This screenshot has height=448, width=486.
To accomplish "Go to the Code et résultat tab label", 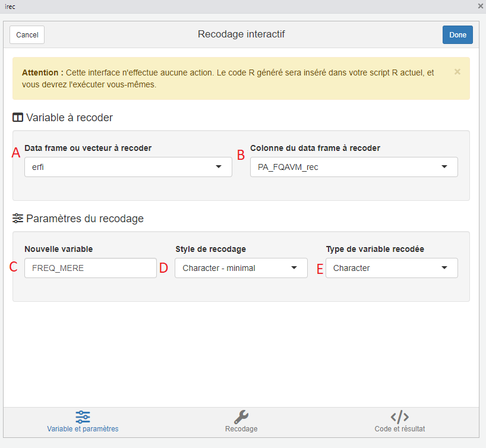I will (399, 429).
